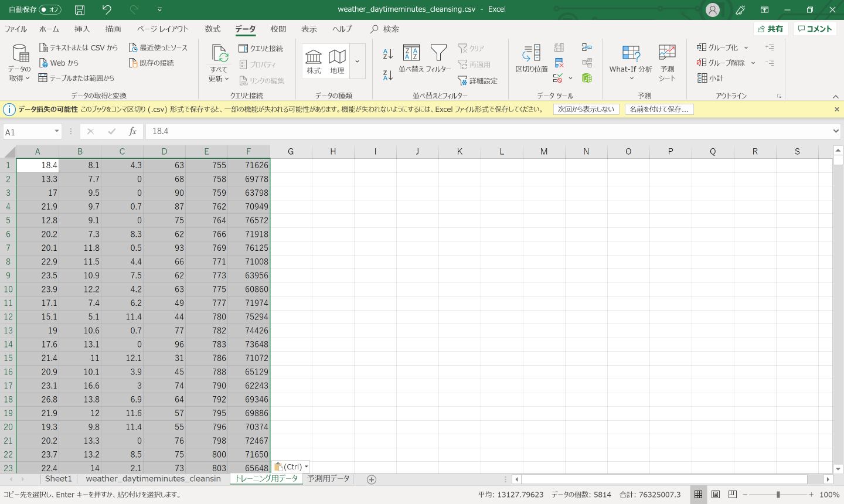This screenshot has width=844, height=504.
Task: Expand the formula bar
Action: click(836, 131)
